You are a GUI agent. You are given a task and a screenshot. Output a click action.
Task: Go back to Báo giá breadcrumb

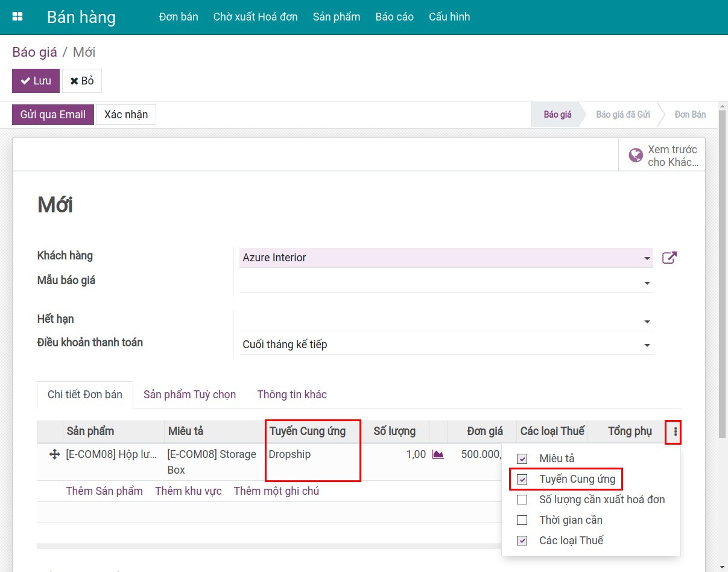click(34, 52)
